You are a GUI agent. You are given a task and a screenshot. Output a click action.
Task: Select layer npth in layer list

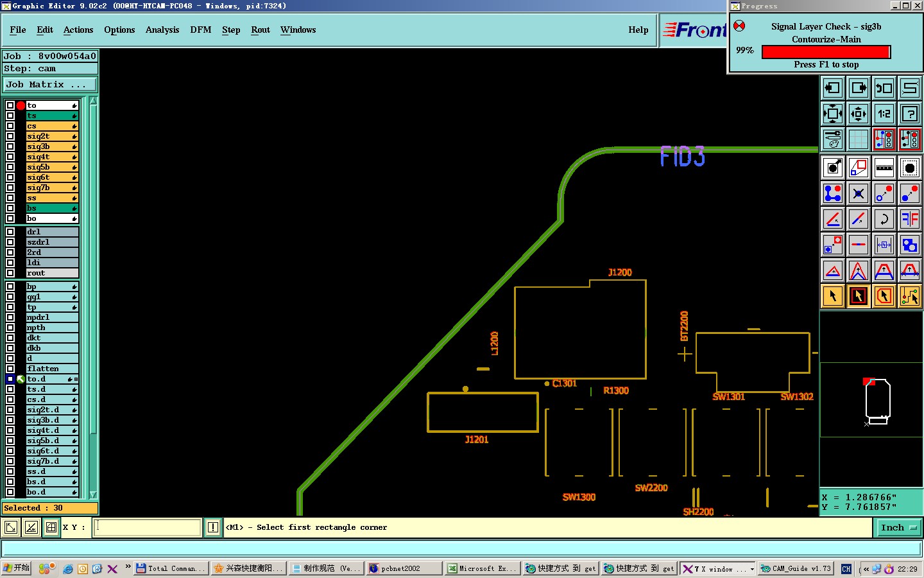click(x=52, y=328)
